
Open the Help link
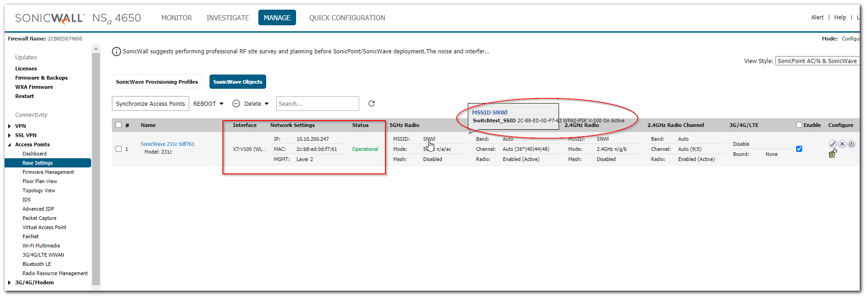click(840, 17)
